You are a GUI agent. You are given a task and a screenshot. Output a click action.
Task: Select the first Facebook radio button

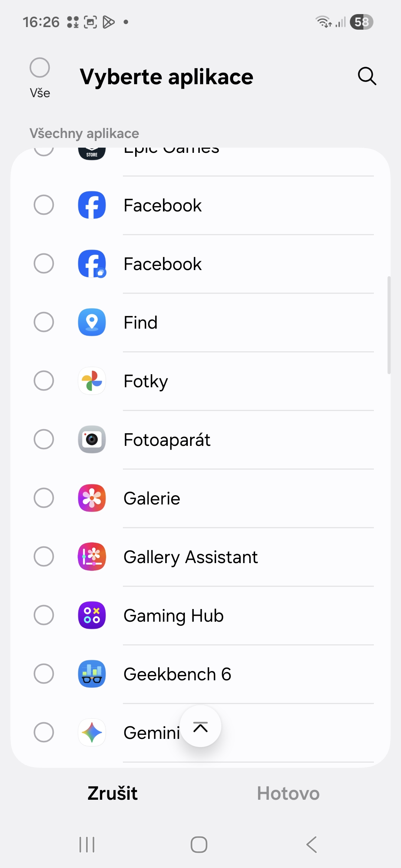click(x=44, y=205)
